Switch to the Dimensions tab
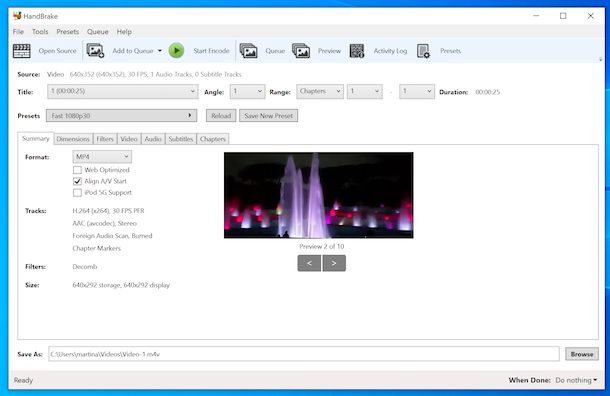The image size is (610, 396). 73,139
